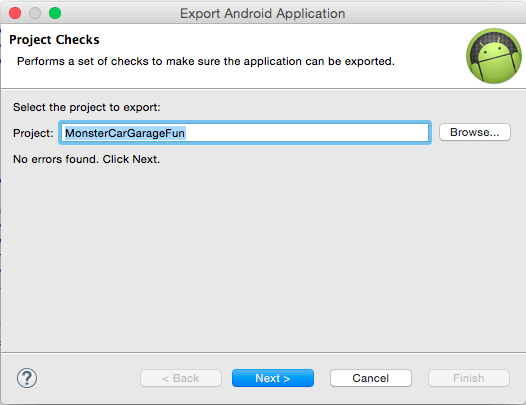Open project chooser with Browse...
The width and height of the screenshot is (526, 405).
point(475,132)
